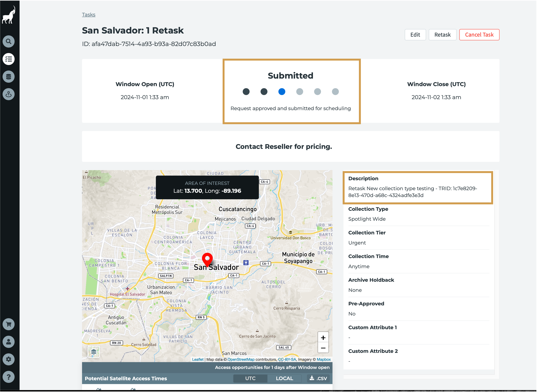Click the map pin location sidebar icon
The image size is (537, 392).
click(x=9, y=95)
